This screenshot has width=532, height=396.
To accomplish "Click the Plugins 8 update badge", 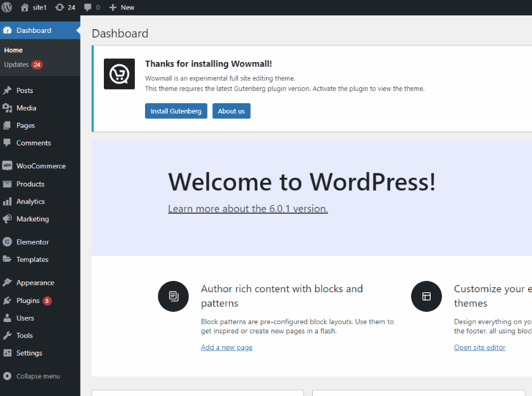I will pyautogui.click(x=47, y=301).
